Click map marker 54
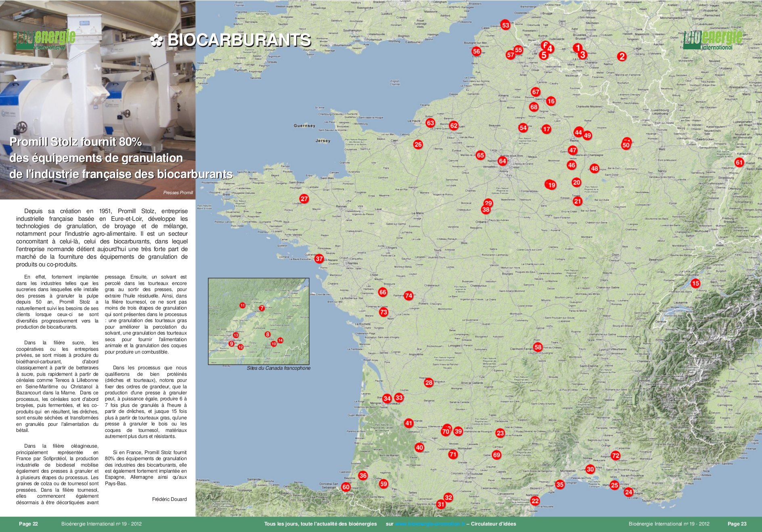 coord(523,128)
